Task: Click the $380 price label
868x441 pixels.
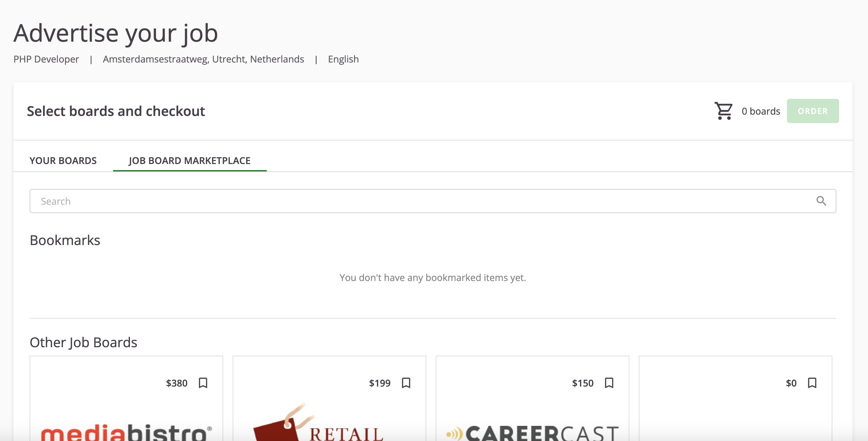Action: tap(176, 383)
